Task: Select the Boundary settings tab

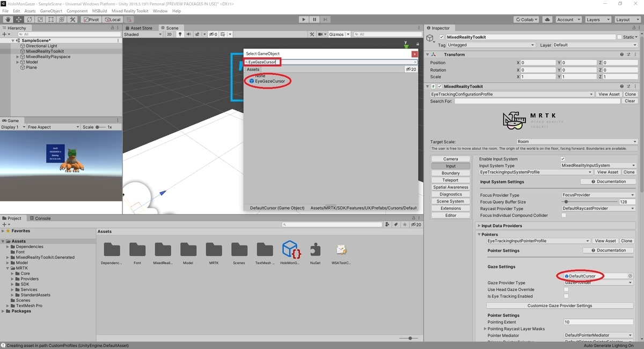Action: (451, 173)
